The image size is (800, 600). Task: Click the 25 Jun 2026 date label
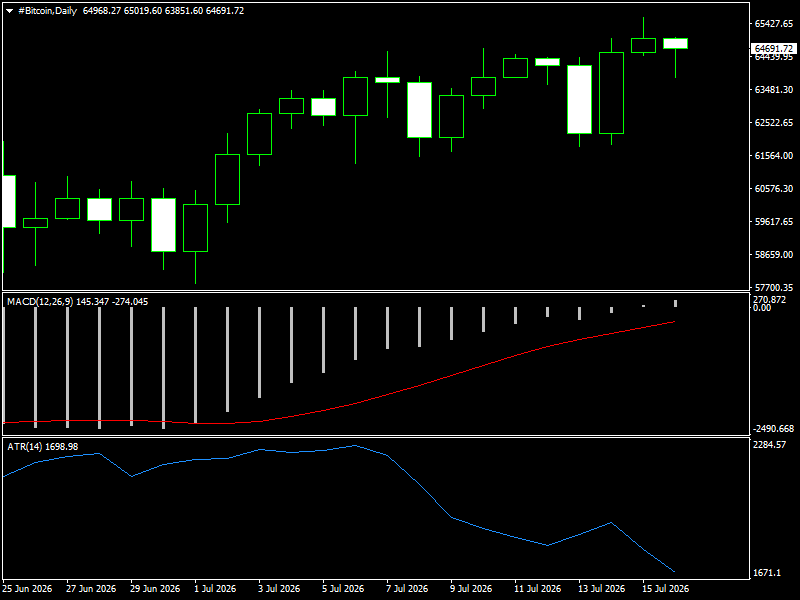[x=28, y=588]
